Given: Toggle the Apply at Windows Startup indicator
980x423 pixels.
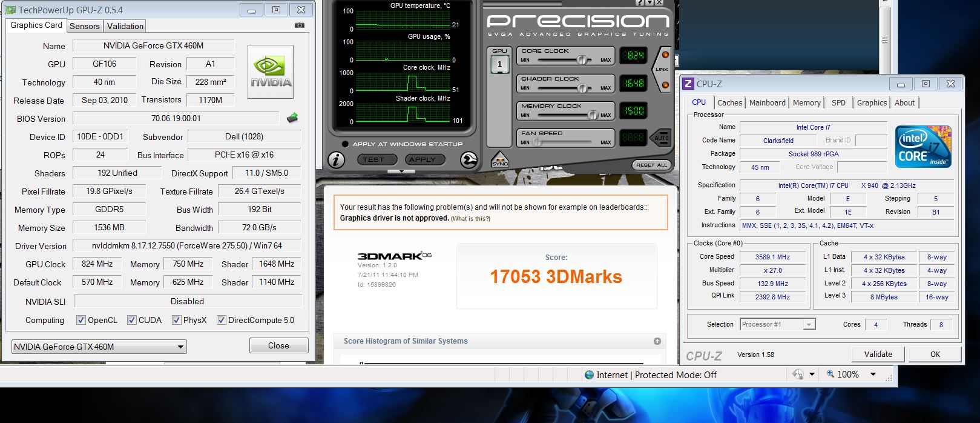Looking at the screenshot, I should click(x=345, y=144).
